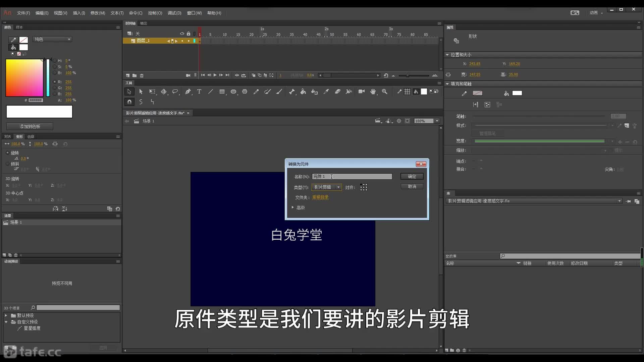Viewport: 644px width, 362px height.
Task: Click the 添加到色板 button
Action: (x=30, y=126)
